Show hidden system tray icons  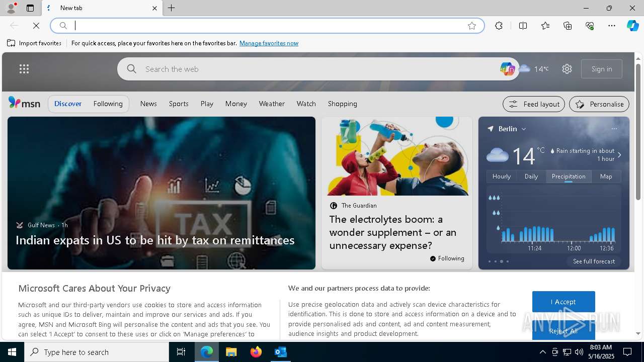click(542, 352)
